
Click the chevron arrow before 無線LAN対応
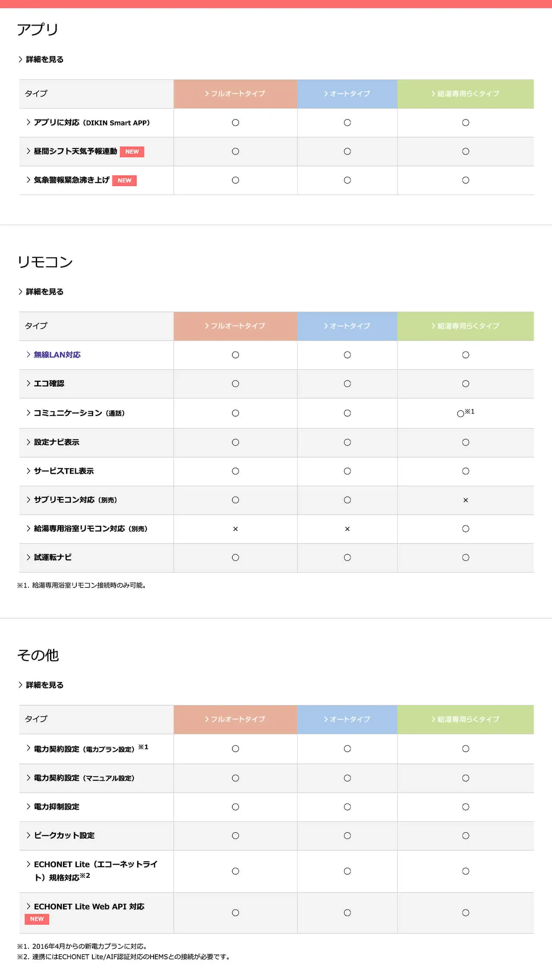click(28, 355)
